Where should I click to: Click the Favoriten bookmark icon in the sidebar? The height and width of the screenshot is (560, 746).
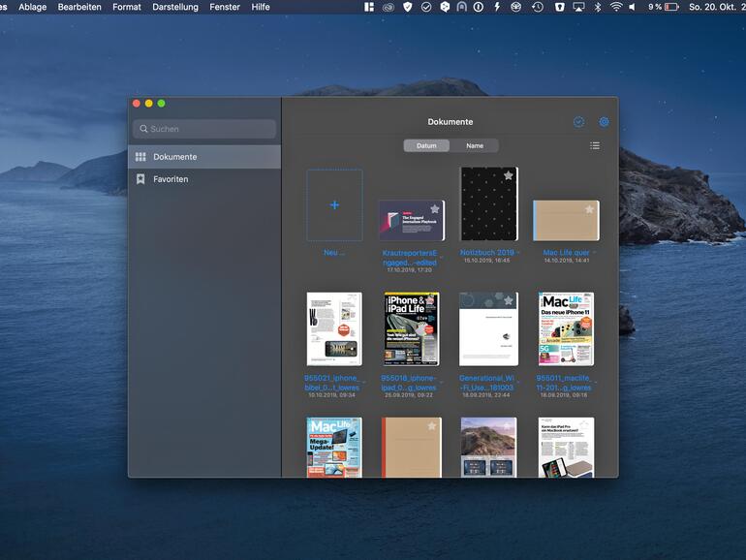point(140,179)
